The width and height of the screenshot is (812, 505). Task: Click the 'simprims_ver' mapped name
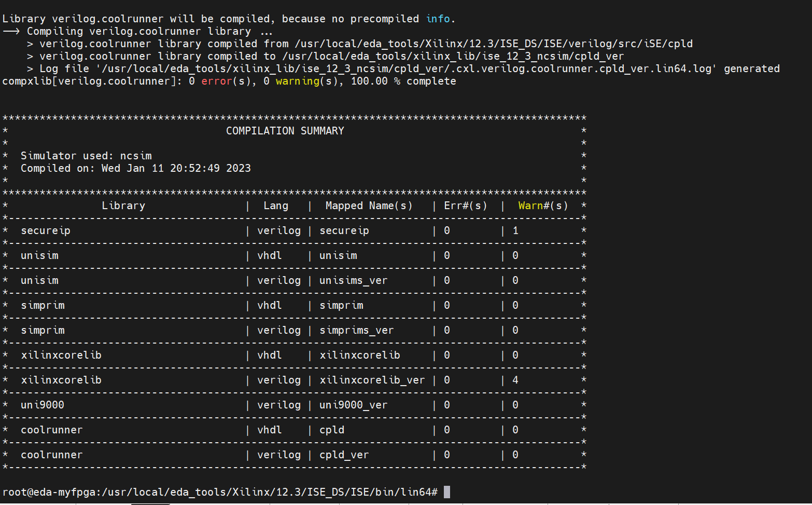point(356,330)
